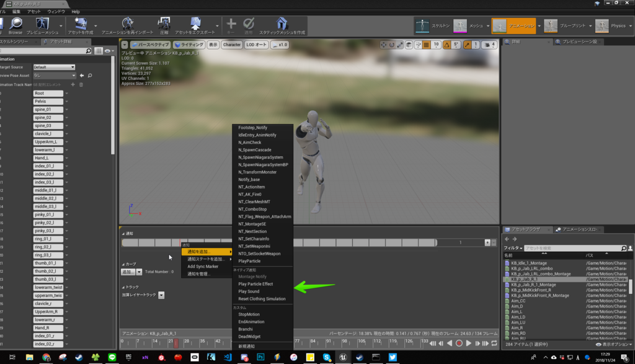Switch to ブループリント blueprint mode

[565, 25]
